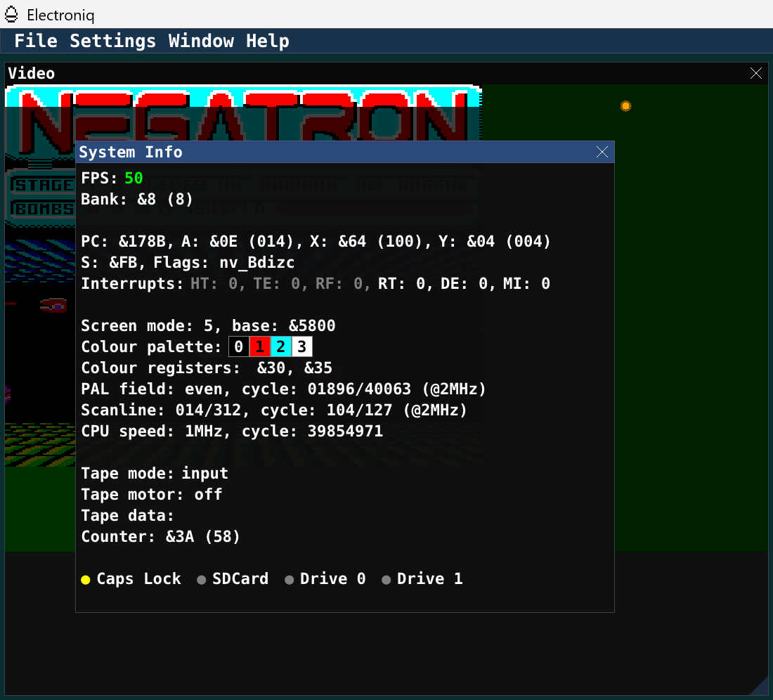Click the Electroniq window title text
This screenshot has height=700, width=773.
click(60, 15)
